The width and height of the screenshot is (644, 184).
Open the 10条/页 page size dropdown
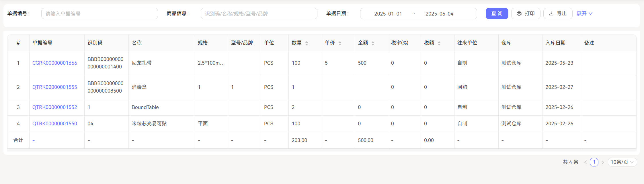pyautogui.click(x=622, y=162)
